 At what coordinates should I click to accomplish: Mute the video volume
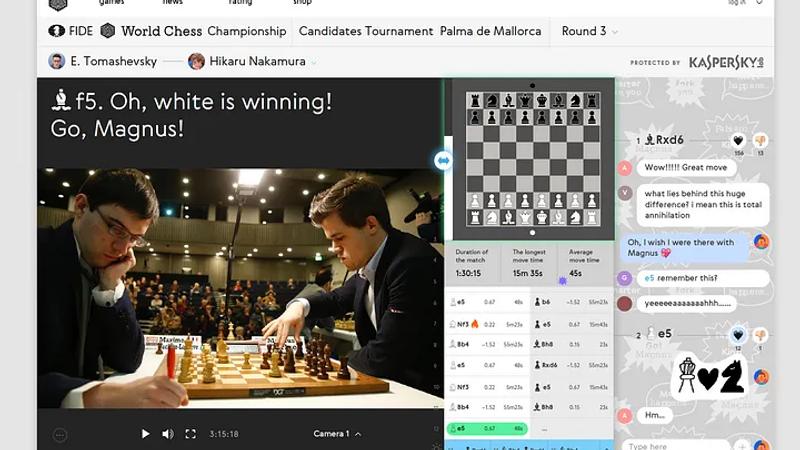click(168, 434)
